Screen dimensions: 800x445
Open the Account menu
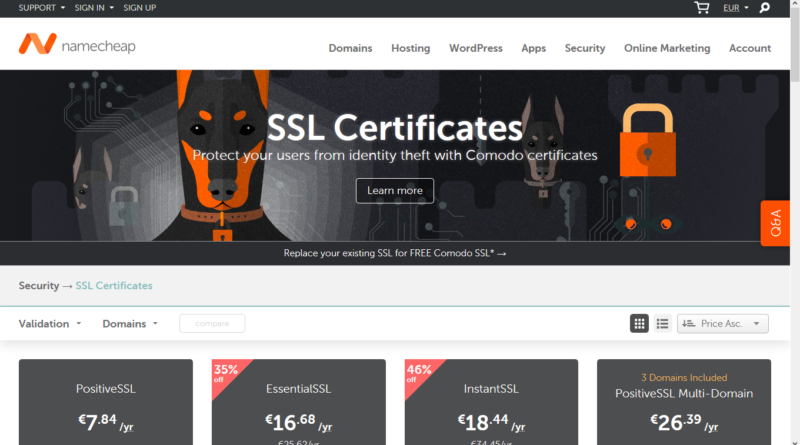coord(750,48)
